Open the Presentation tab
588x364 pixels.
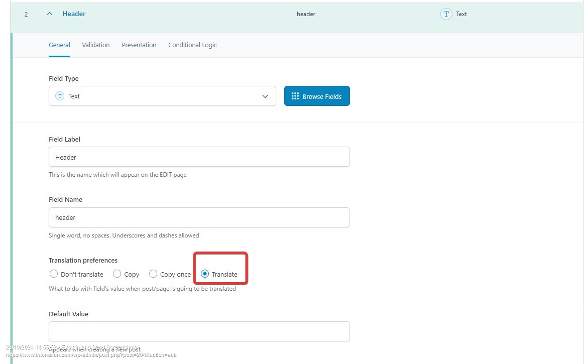pos(139,45)
